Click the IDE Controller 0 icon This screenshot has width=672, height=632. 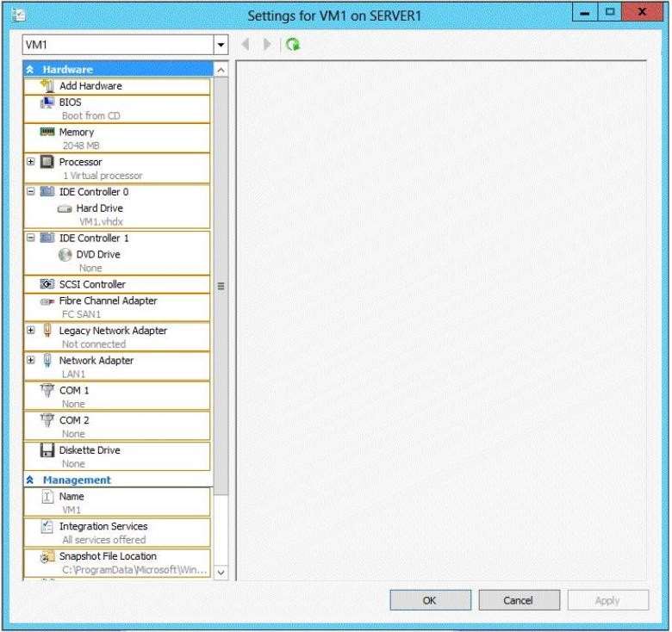point(47,191)
